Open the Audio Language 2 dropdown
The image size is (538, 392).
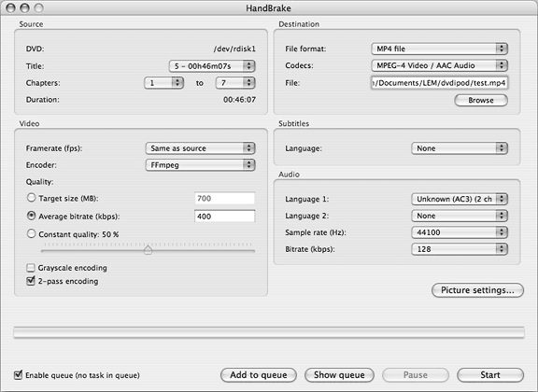pos(460,216)
